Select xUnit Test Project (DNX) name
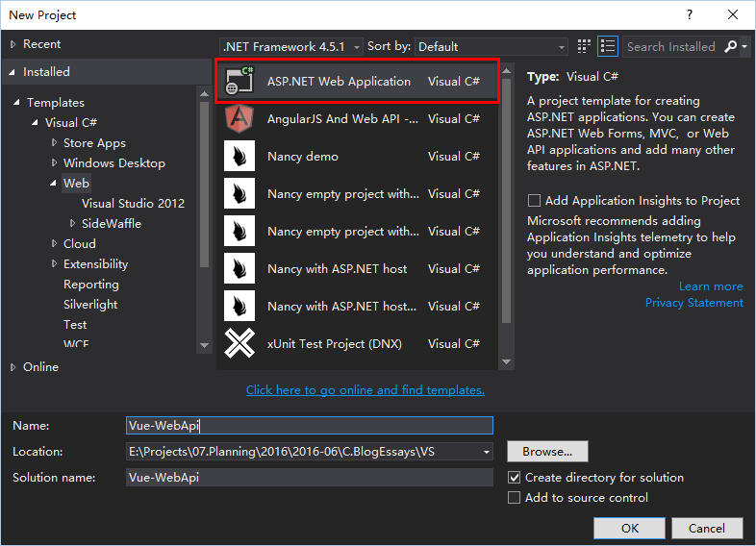 click(x=335, y=344)
